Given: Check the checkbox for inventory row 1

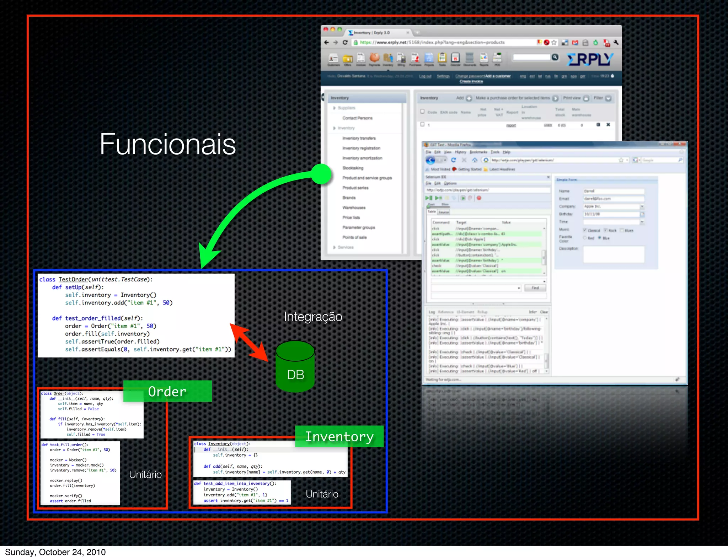Looking at the screenshot, I should coord(422,124).
